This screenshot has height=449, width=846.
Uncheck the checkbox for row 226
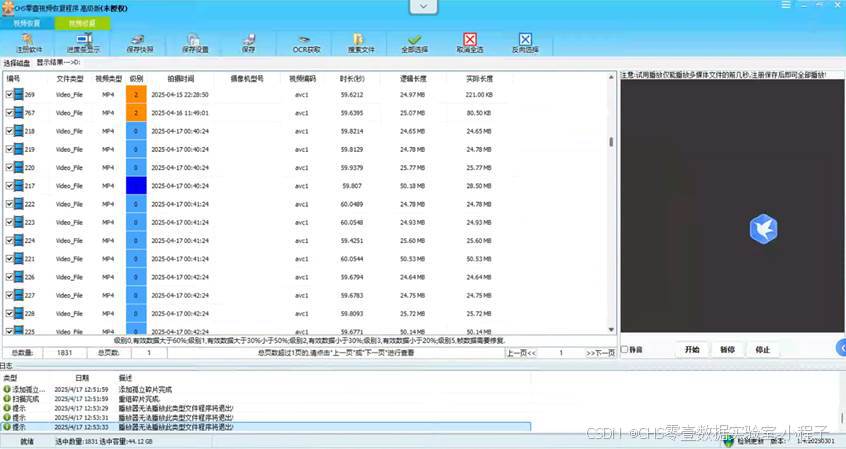coord(9,277)
